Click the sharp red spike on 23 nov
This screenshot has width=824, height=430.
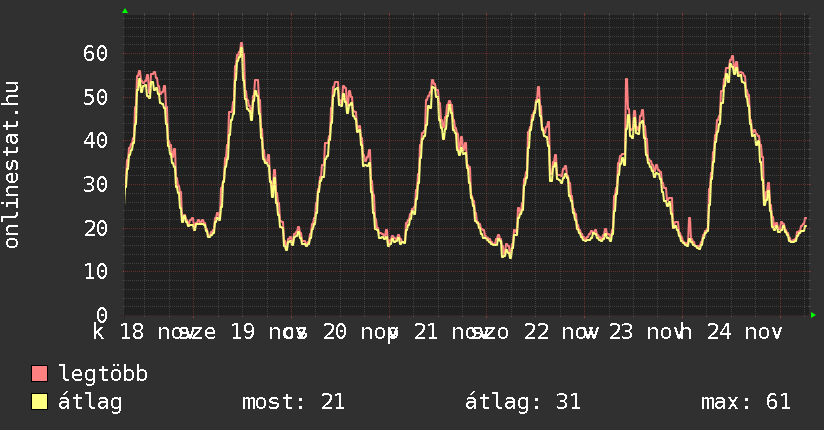[x=626, y=80]
